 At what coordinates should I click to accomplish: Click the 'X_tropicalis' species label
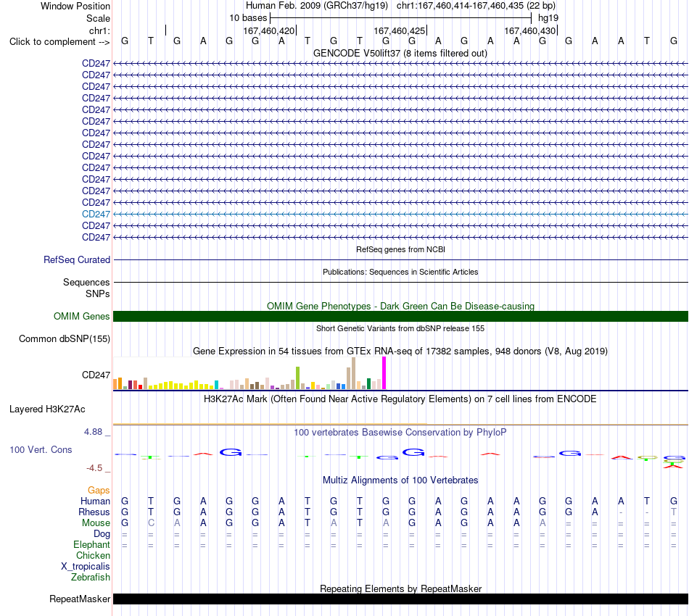coord(86,567)
